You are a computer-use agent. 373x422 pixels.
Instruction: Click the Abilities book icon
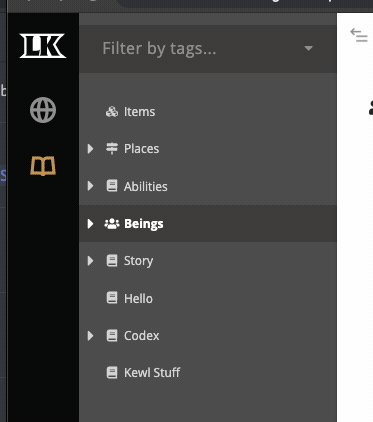coord(112,186)
